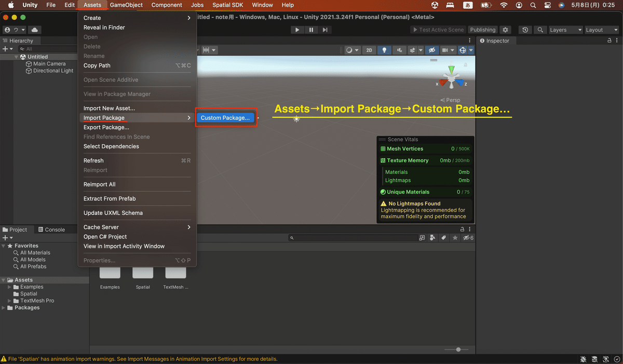
Task: Click the macOS Control Center icon
Action: (547, 5)
